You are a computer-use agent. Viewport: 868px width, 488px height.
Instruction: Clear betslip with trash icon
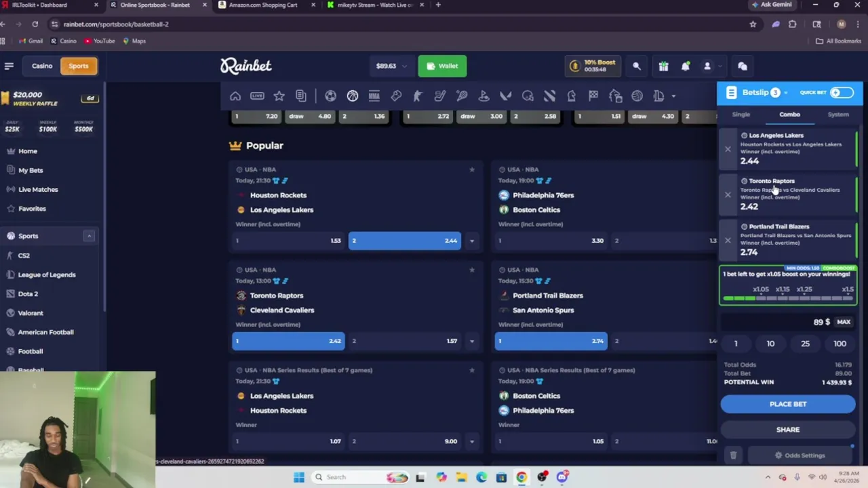[x=733, y=455]
